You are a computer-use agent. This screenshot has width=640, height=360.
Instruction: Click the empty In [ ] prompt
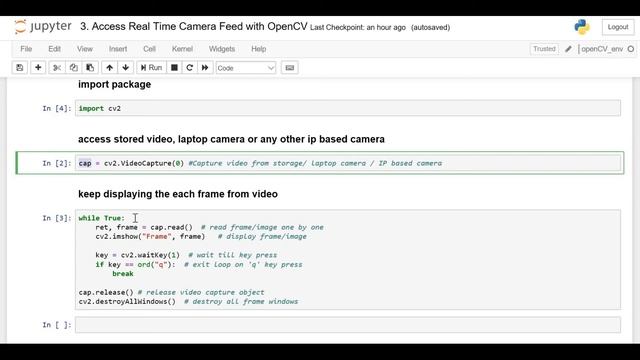pyautogui.click(x=57, y=325)
